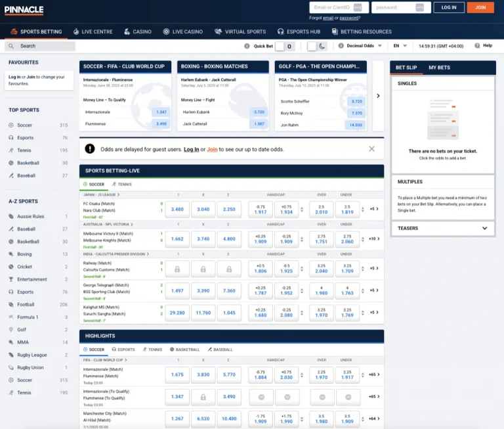Open Casino menu
Screen dimensions: 504x429
coord(138,32)
